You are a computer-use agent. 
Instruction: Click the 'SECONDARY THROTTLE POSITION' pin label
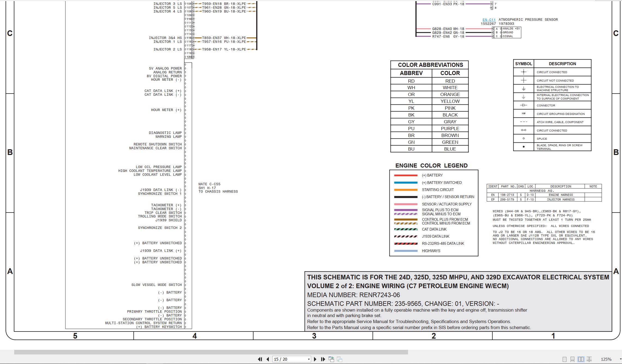pos(152,319)
